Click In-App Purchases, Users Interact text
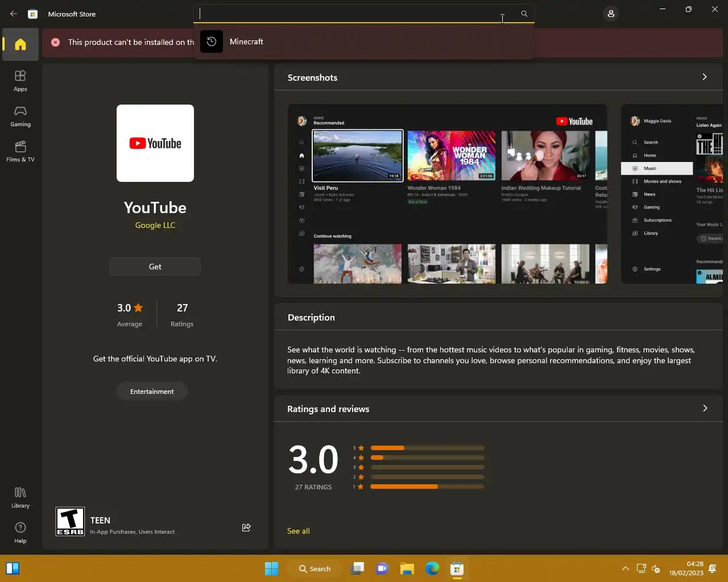This screenshot has height=582, width=728. click(x=133, y=532)
